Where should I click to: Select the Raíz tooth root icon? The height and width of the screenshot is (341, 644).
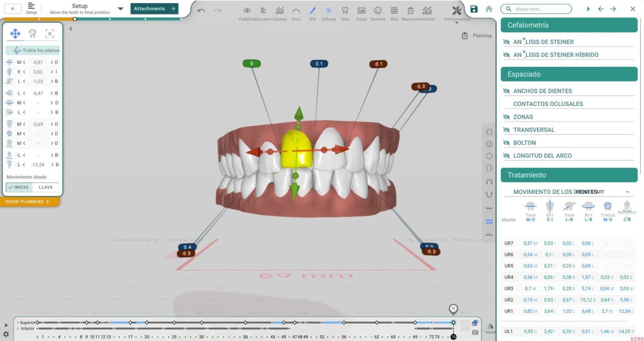coord(345,11)
